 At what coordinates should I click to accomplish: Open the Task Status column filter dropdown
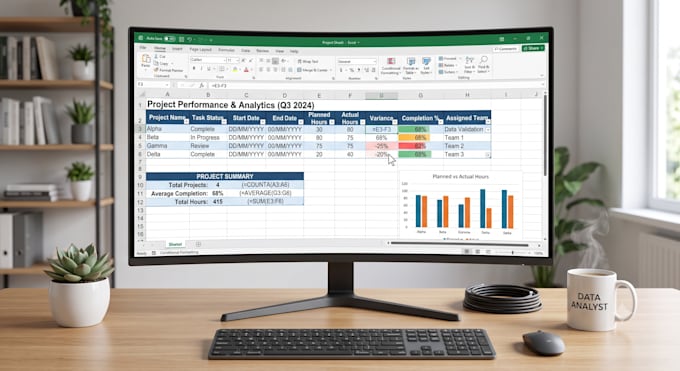pos(224,122)
